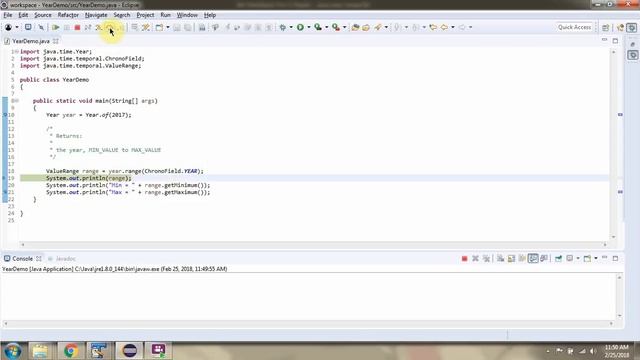The height and width of the screenshot is (360, 640).
Task: Click Remove All Terminated Launches icon
Action: 486,258
